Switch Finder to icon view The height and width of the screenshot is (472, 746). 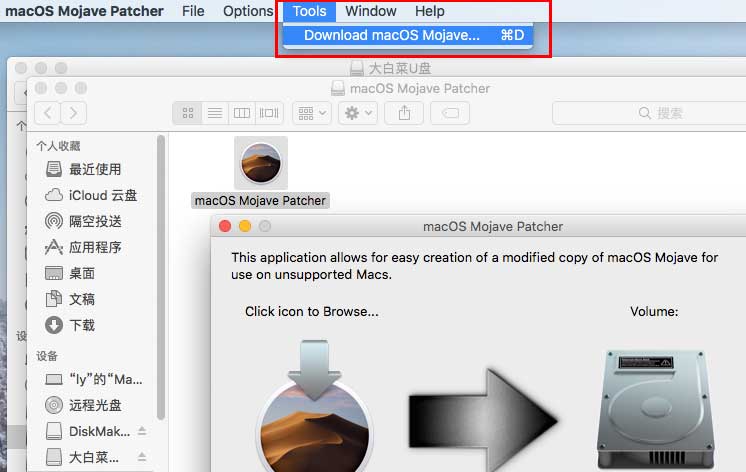coord(188,113)
